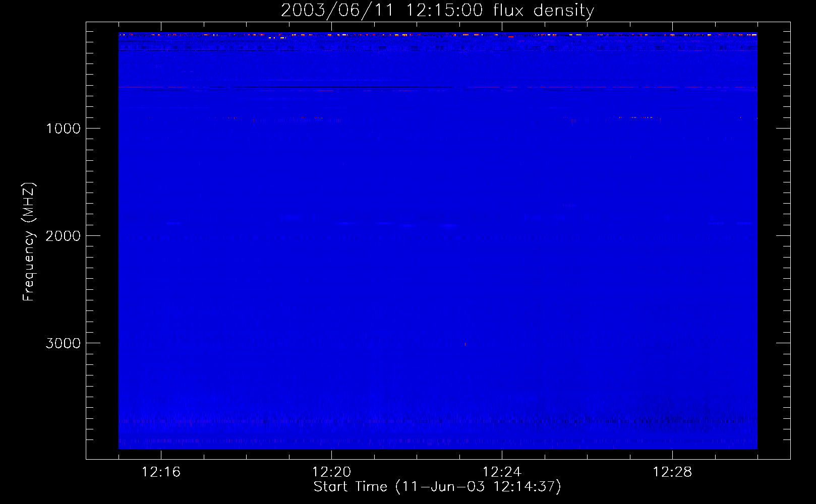816x504 pixels.
Task: Select the 12:20 time tick label
Action: coord(331,472)
